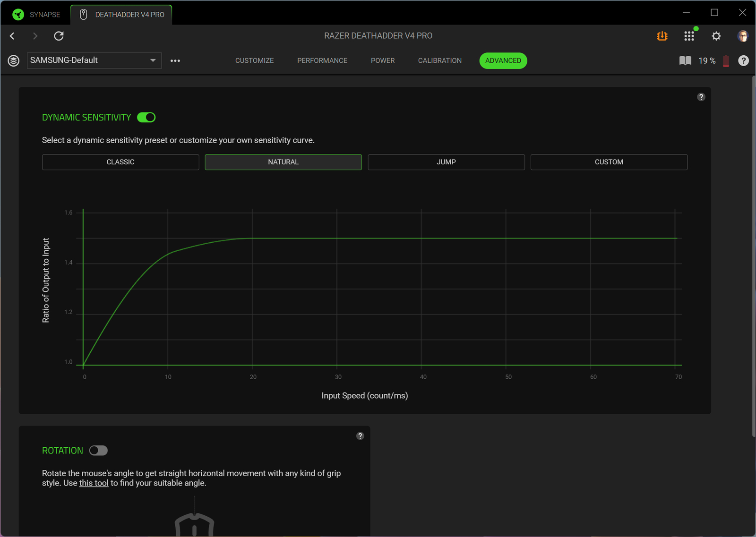This screenshot has height=537, width=756.
Task: Switch to the Performance tab
Action: coord(322,60)
